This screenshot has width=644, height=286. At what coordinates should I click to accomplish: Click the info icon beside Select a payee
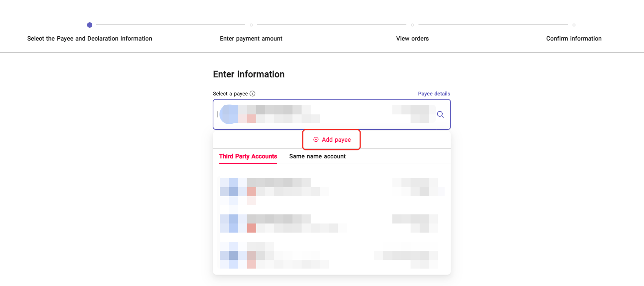[252, 94]
